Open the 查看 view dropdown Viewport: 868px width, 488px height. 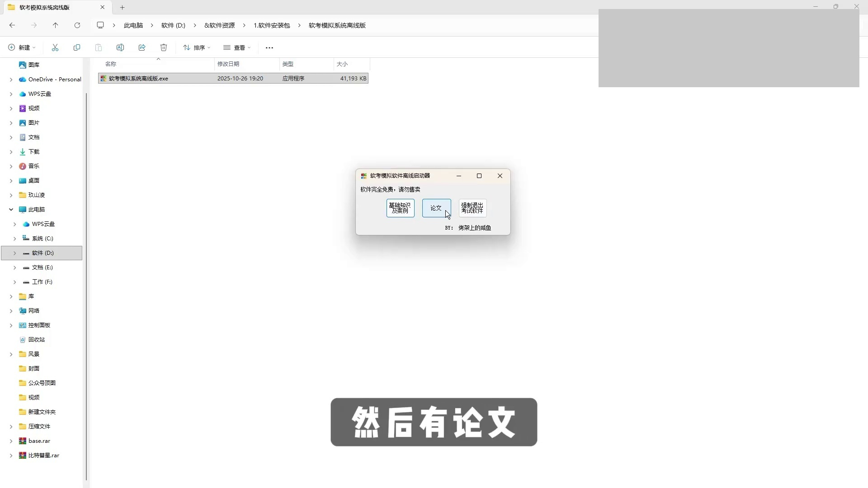pos(237,47)
